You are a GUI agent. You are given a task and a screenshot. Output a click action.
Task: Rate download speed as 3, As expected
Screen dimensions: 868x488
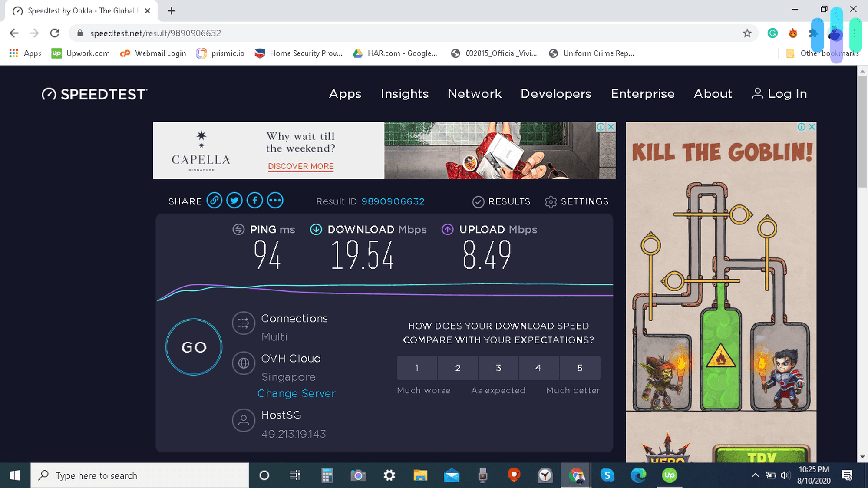tap(498, 368)
